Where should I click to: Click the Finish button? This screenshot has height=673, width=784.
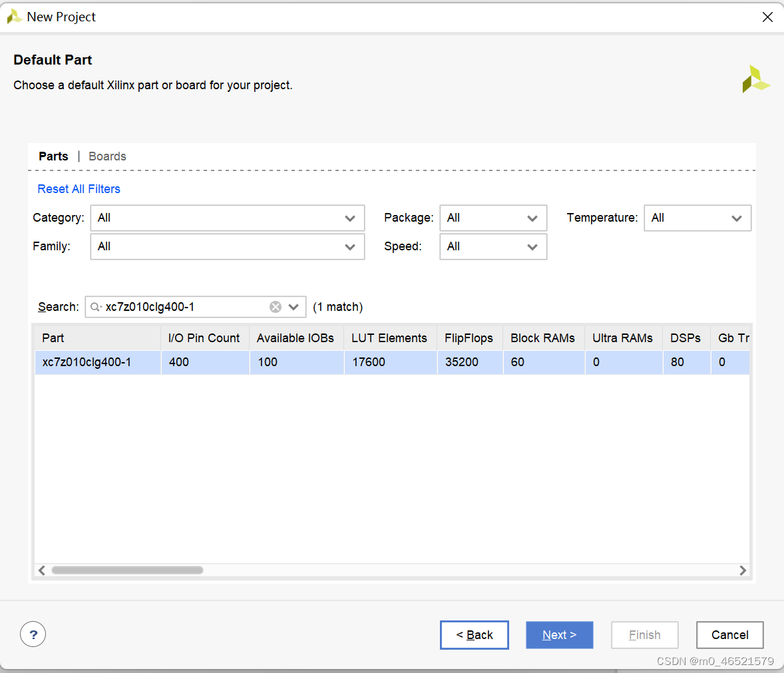click(x=644, y=635)
